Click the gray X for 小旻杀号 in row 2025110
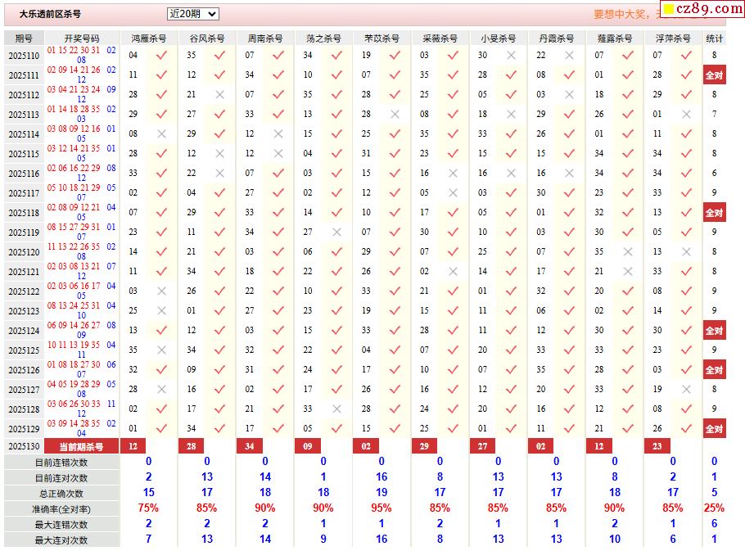This screenshot has width=745, height=560. pyautogui.click(x=511, y=56)
